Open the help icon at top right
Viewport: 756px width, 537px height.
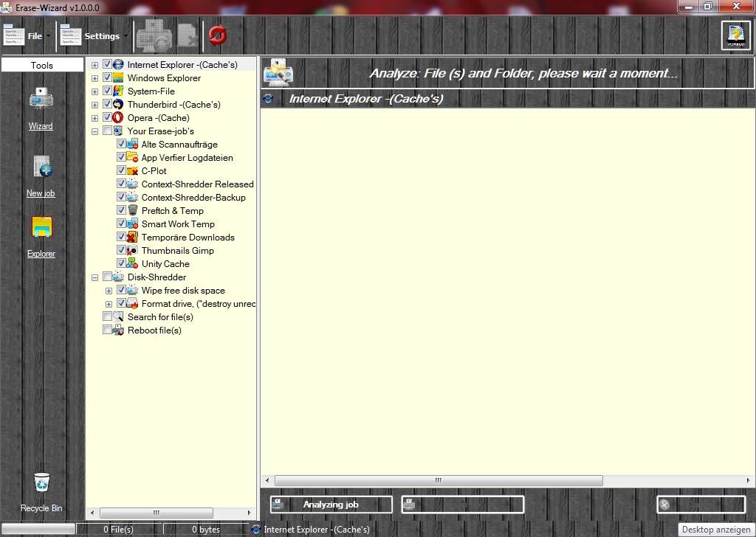click(736, 35)
